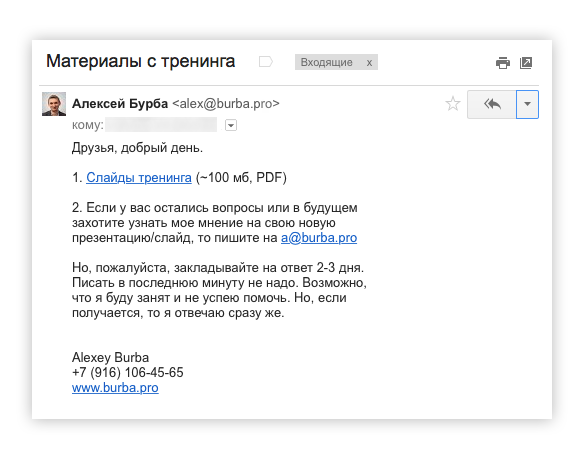The image size is (585, 454).
Task: Click the sender's profile photo
Action: tap(54, 104)
